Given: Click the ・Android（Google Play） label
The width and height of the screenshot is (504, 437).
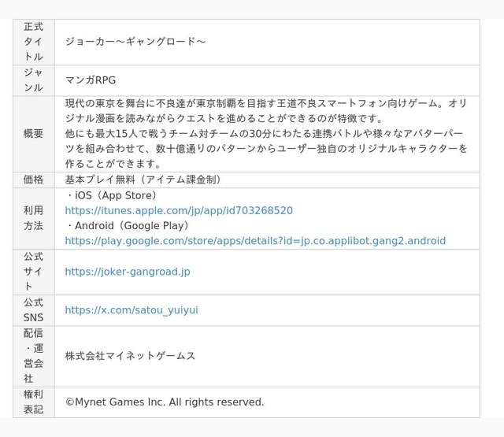Looking at the screenshot, I should (x=127, y=225).
